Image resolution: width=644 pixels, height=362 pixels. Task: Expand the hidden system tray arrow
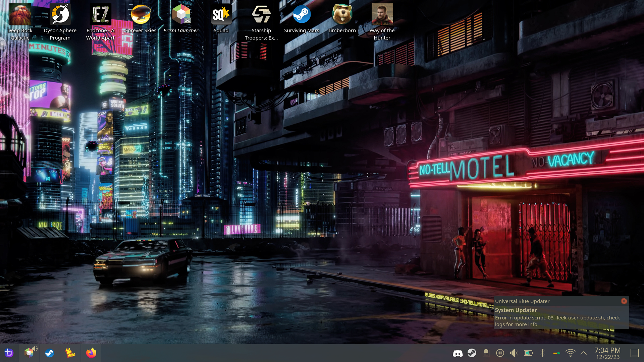584,353
